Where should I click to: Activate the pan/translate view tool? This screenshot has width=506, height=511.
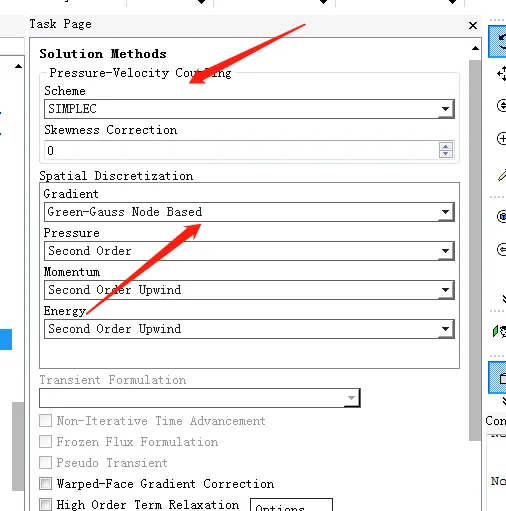pos(502,73)
